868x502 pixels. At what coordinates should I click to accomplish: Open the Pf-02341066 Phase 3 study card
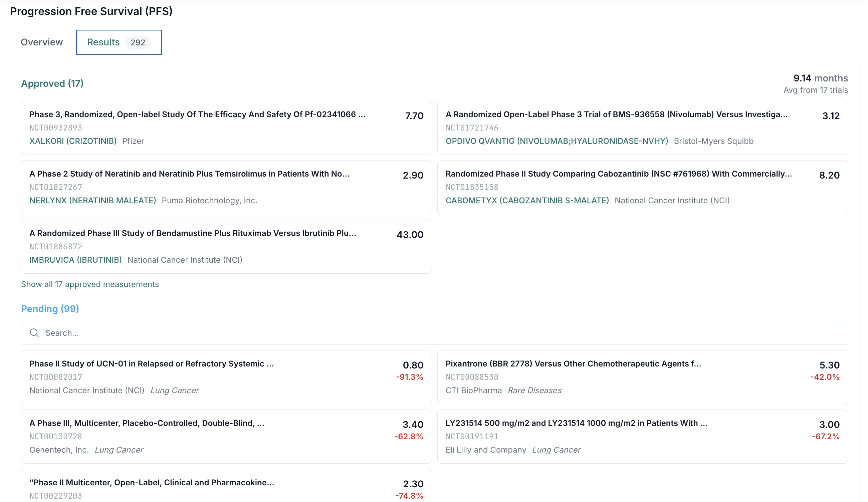coord(226,128)
